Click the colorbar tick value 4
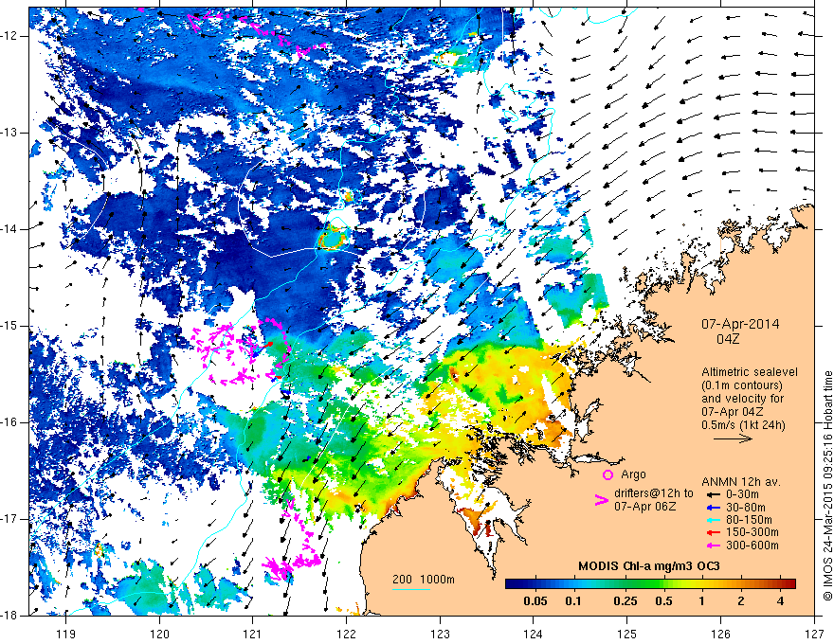 coord(780,601)
